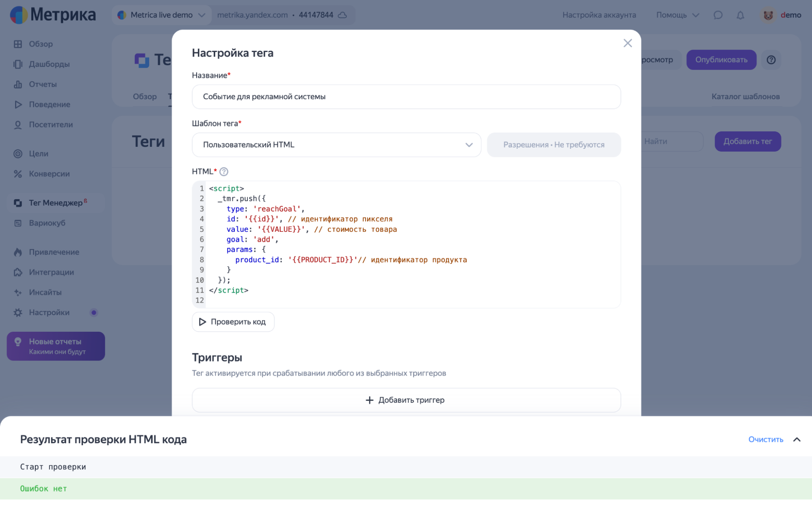812x511 pixels.
Task: Click the Название input field
Action: pyautogui.click(x=406, y=97)
